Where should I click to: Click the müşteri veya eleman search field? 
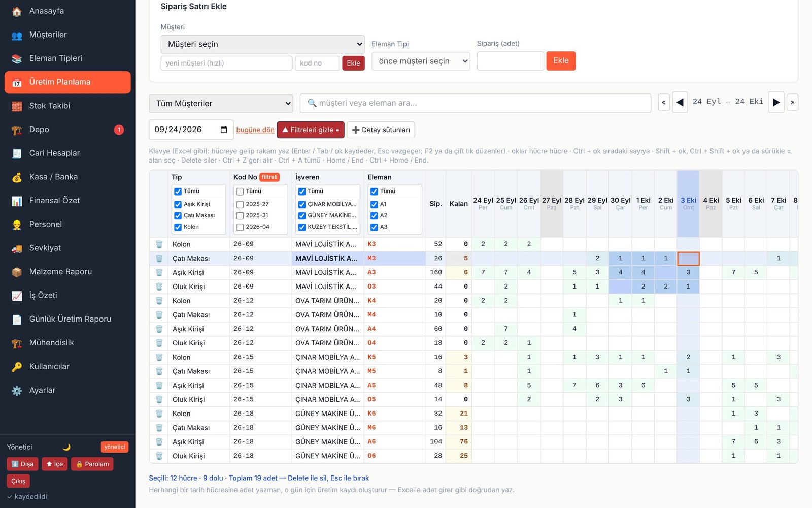[x=476, y=103]
